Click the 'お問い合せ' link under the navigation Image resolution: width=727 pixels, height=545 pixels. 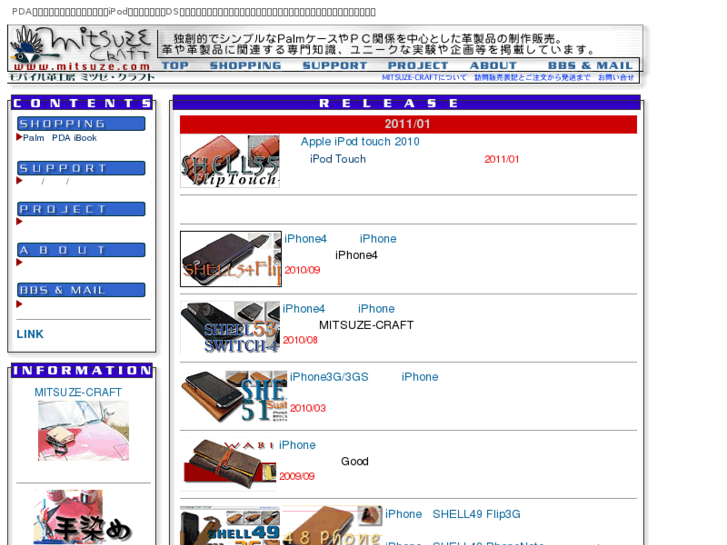(x=616, y=77)
